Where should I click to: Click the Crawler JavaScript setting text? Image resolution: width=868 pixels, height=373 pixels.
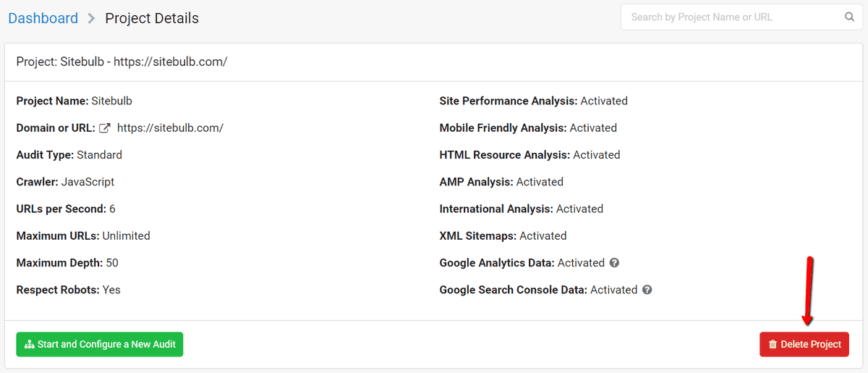pos(65,182)
